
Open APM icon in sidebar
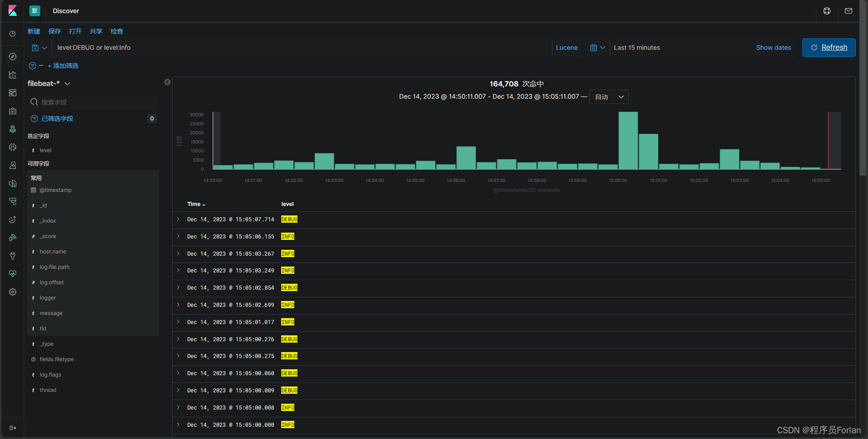(13, 201)
